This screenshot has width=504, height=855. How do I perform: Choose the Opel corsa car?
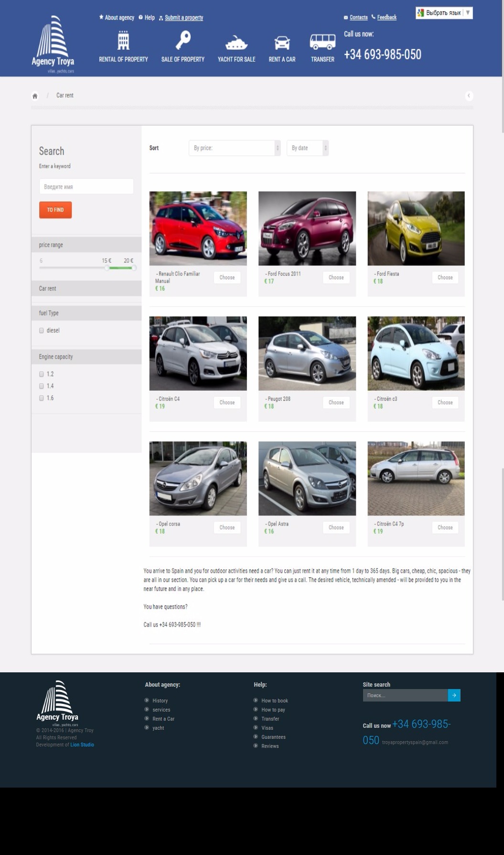tap(227, 527)
